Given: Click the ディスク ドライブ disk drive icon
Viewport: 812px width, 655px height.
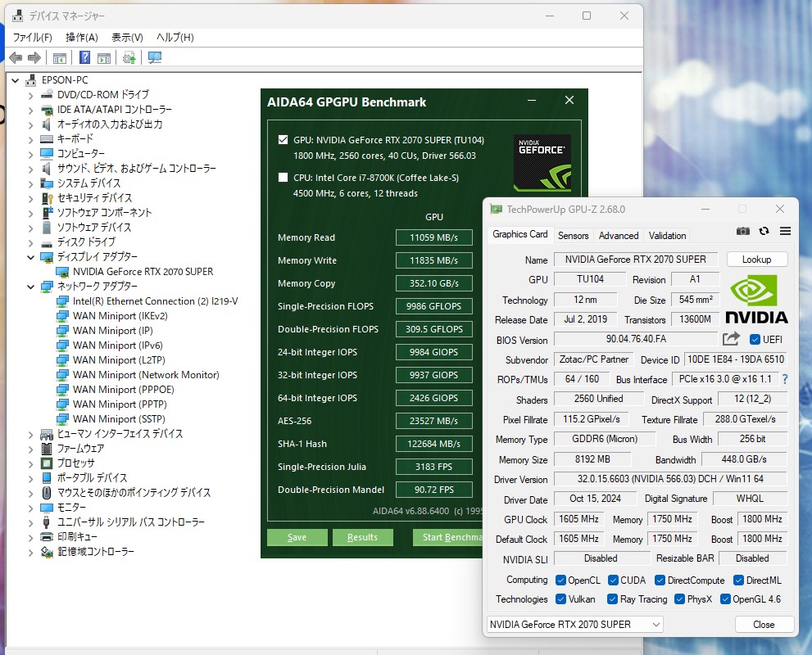Looking at the screenshot, I should tap(47, 242).
